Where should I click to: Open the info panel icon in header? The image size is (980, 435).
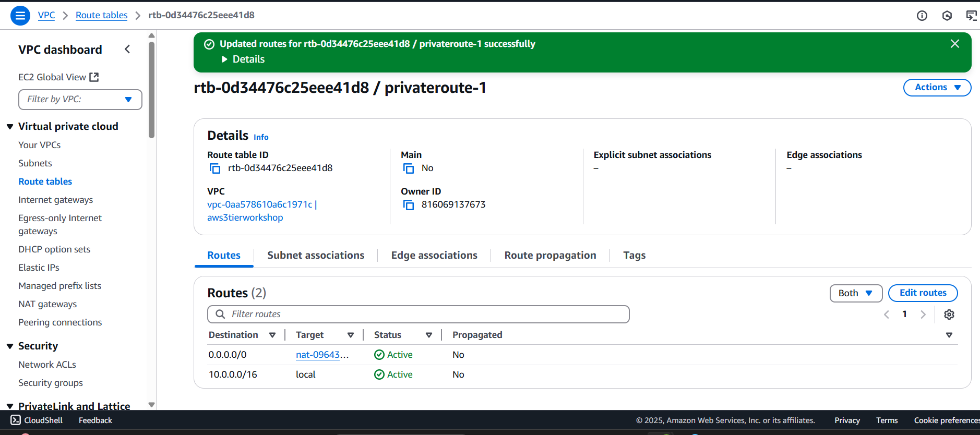point(922,16)
